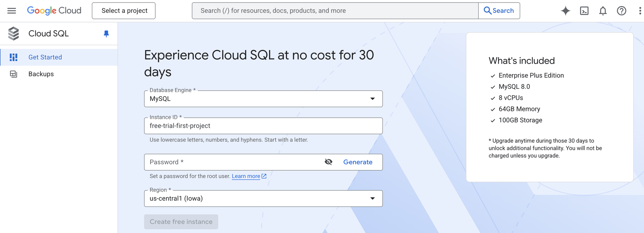Click the instance ID hint text
This screenshot has width=644, height=233.
229,140
